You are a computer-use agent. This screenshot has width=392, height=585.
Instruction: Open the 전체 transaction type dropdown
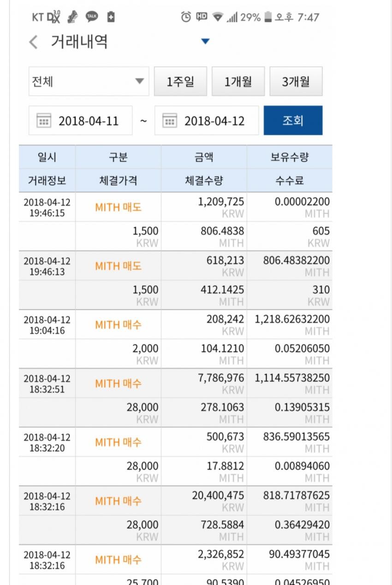88,81
